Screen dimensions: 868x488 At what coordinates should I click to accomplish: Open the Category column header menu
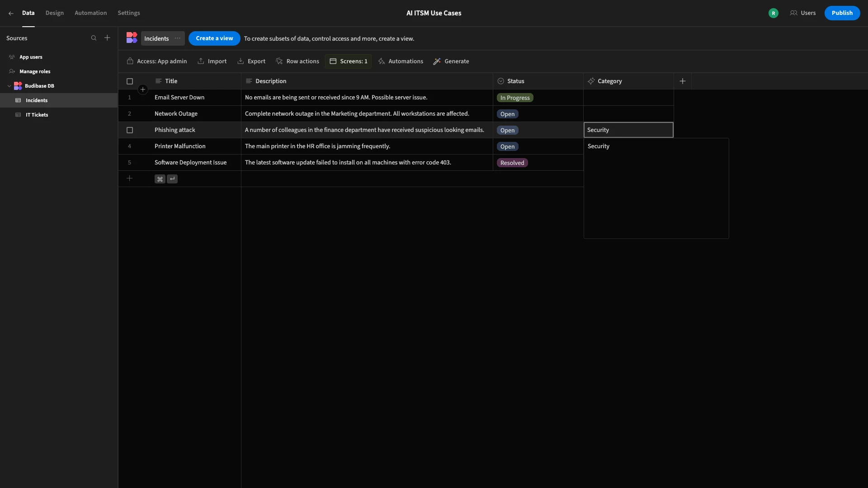(628, 81)
